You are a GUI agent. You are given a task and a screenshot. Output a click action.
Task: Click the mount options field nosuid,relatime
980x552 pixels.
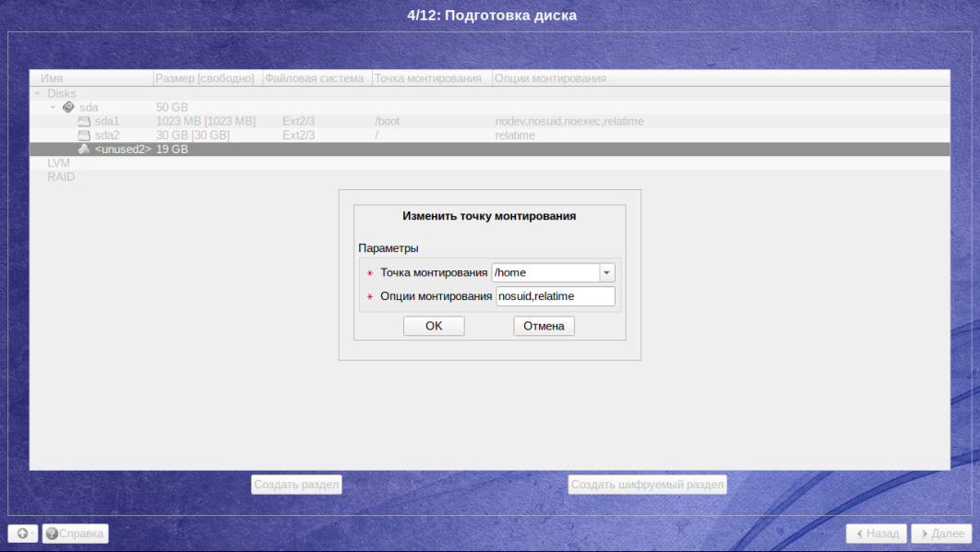[556, 296]
